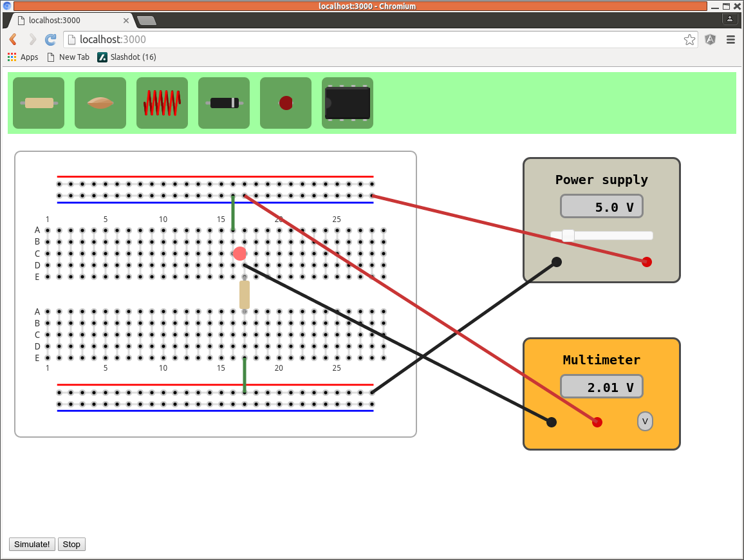
Task: Click the tan resistor on the breadboard
Action: point(245,295)
